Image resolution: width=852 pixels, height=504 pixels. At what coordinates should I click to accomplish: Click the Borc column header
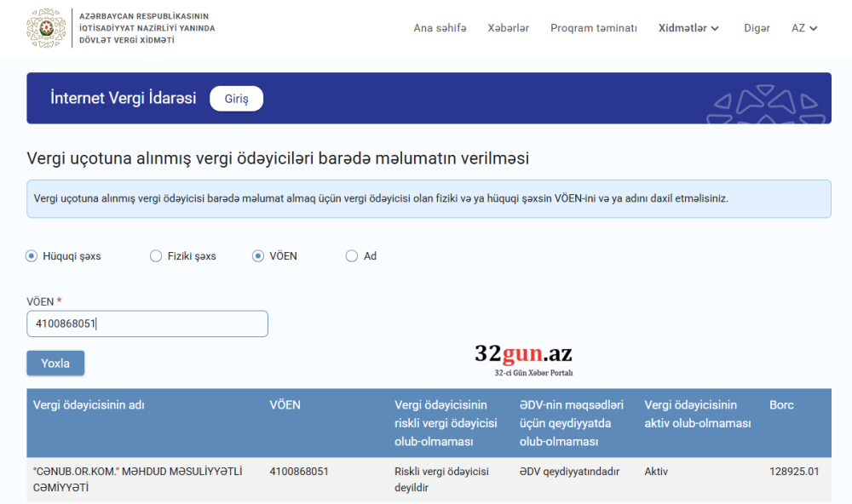click(780, 405)
